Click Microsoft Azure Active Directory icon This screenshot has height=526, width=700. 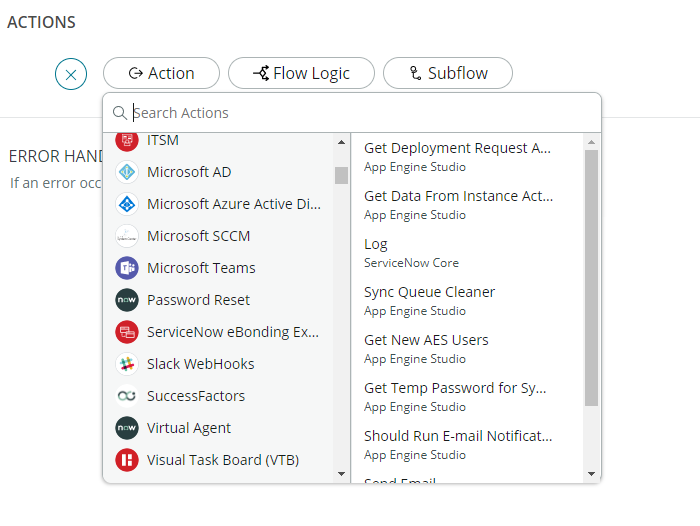[127, 204]
